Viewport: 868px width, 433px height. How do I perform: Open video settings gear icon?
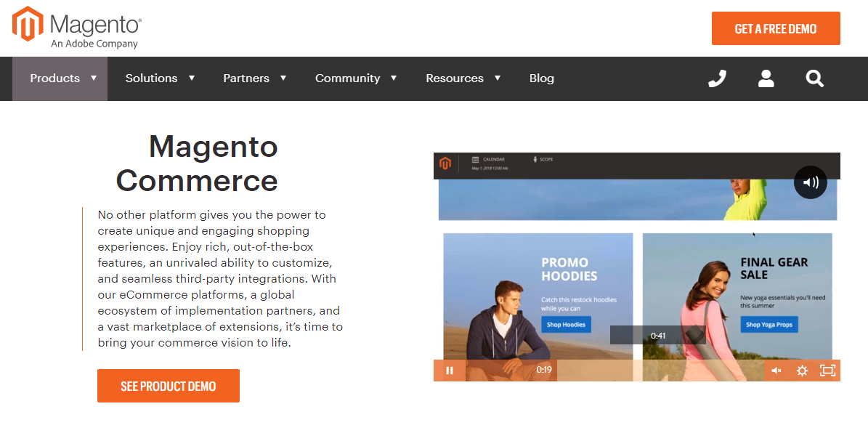click(802, 371)
